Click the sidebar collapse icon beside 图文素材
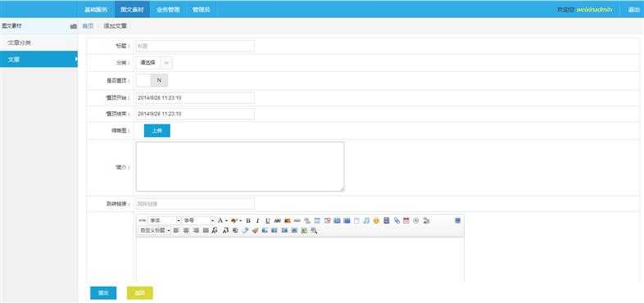The height and width of the screenshot is (303, 644). pyautogui.click(x=73, y=26)
